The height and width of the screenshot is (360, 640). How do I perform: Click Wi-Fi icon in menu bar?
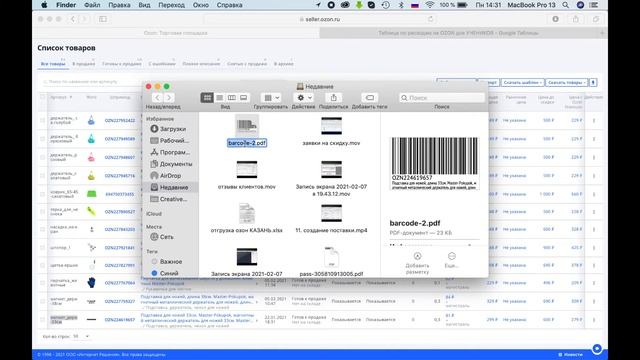pos(429,5)
